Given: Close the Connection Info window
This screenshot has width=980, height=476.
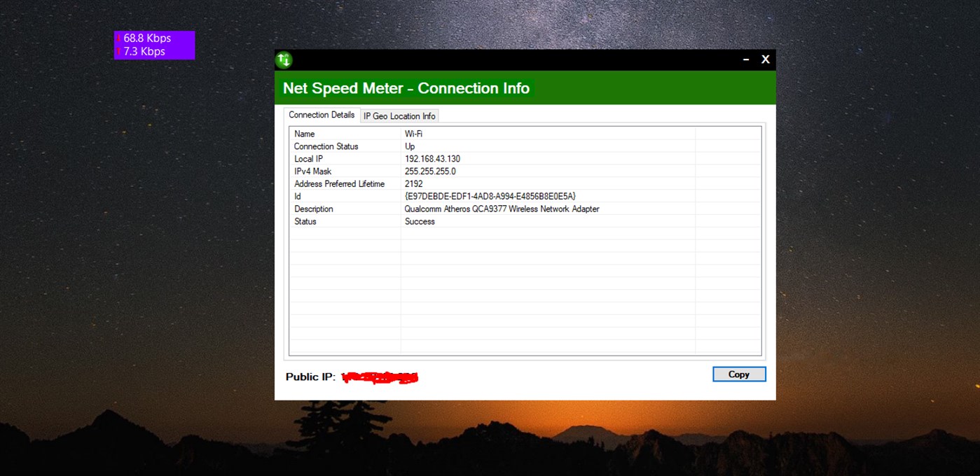Looking at the screenshot, I should pos(765,59).
